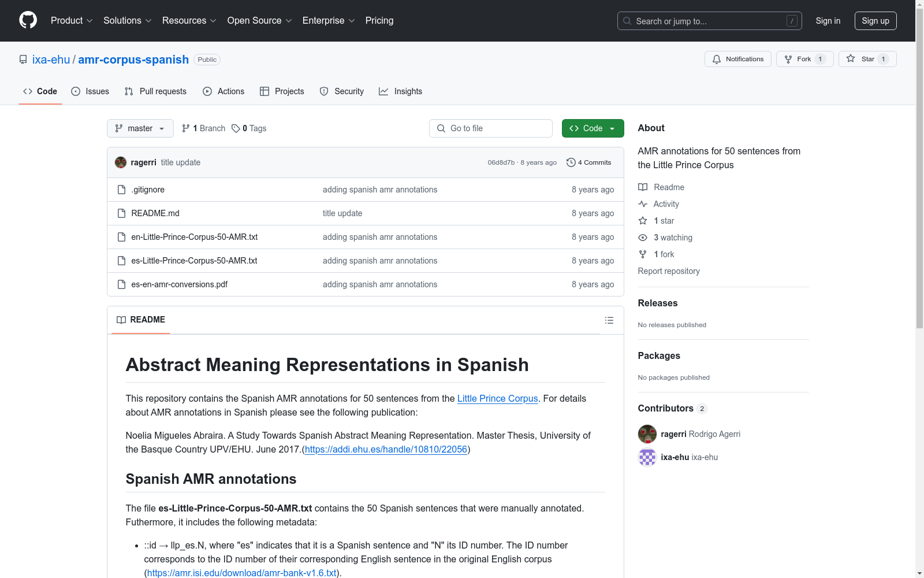Click the Activity pulse icon
This screenshot has width=924, height=578.
click(643, 204)
